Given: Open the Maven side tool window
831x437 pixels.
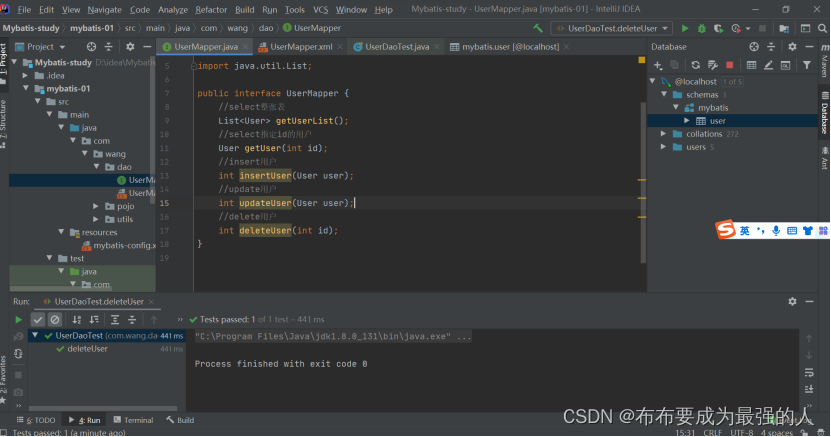Looking at the screenshot, I should [824, 61].
